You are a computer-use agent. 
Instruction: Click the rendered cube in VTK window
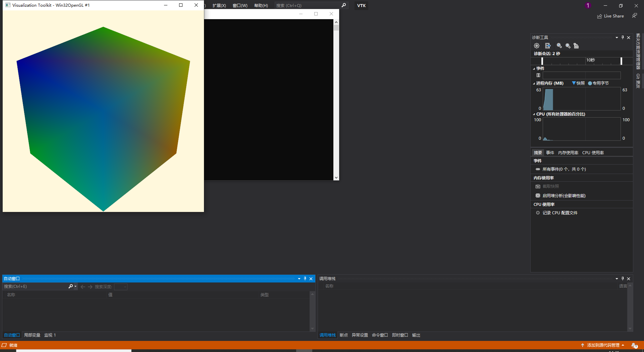point(103,119)
